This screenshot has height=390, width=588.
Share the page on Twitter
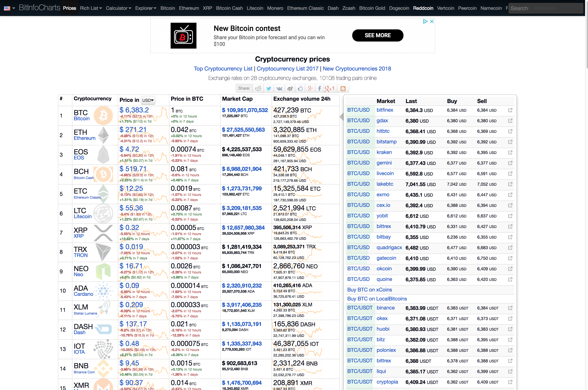click(x=268, y=89)
